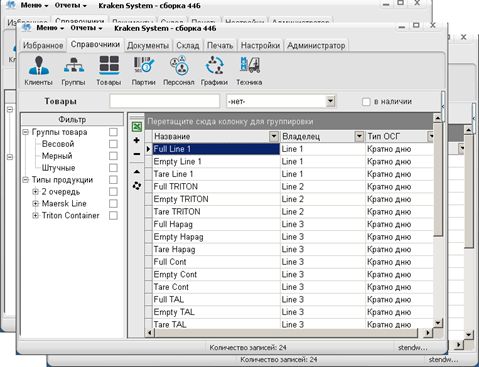Image resolution: width=479 pixels, height=367 pixels.
Task: Click the up-arrow icon beside grid
Action: (x=137, y=172)
